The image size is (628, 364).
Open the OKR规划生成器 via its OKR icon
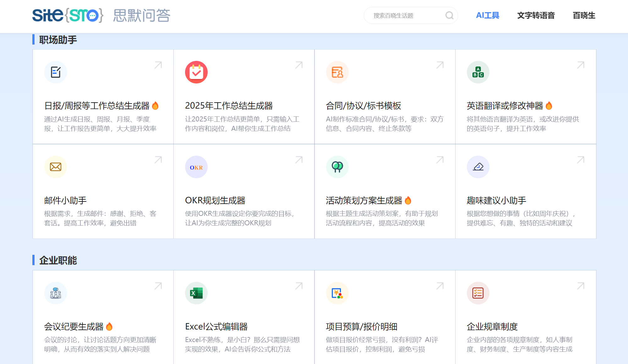(196, 167)
